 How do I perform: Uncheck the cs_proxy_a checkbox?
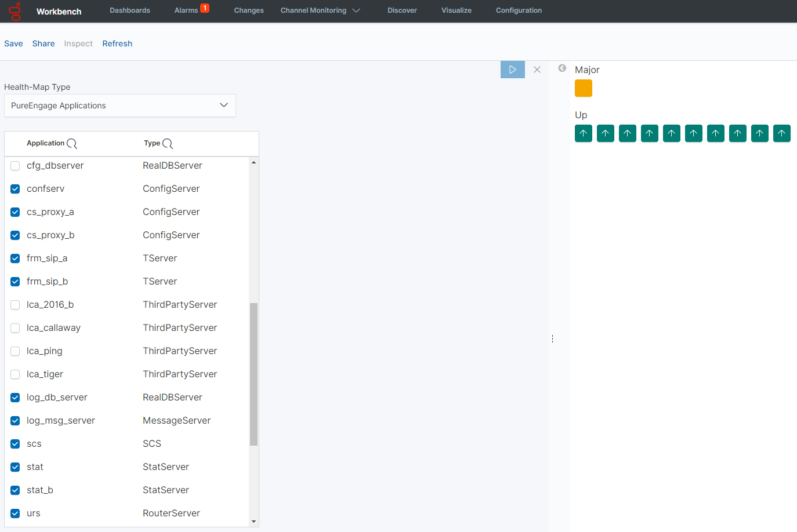[15, 212]
